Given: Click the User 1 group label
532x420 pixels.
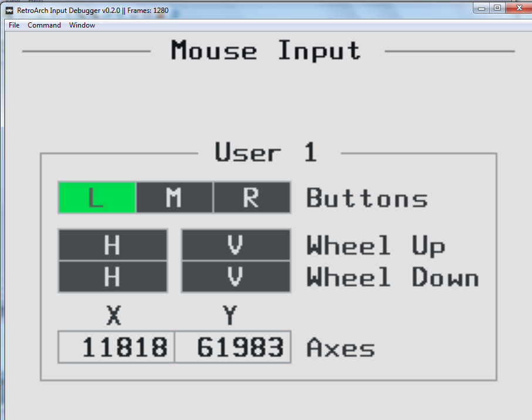Looking at the screenshot, I should [266, 153].
